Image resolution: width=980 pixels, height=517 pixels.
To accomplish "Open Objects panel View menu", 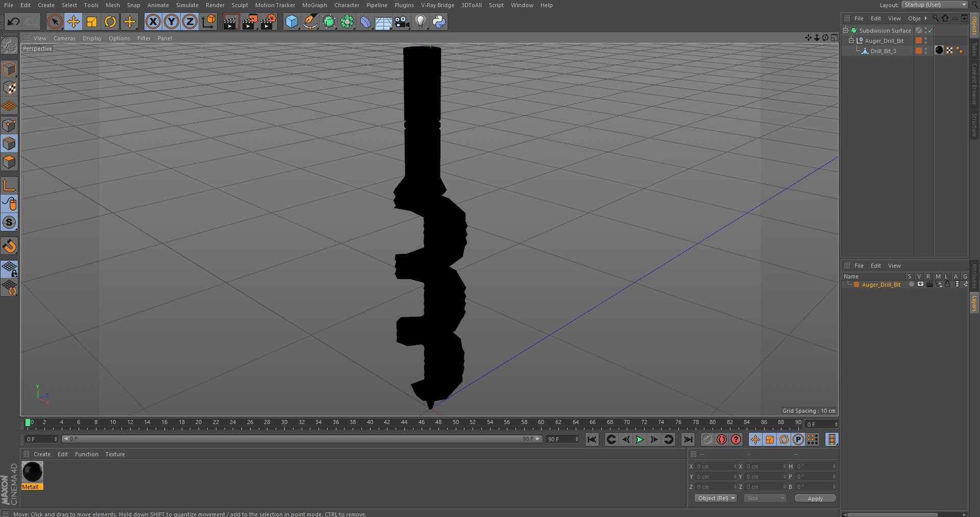I will point(894,18).
